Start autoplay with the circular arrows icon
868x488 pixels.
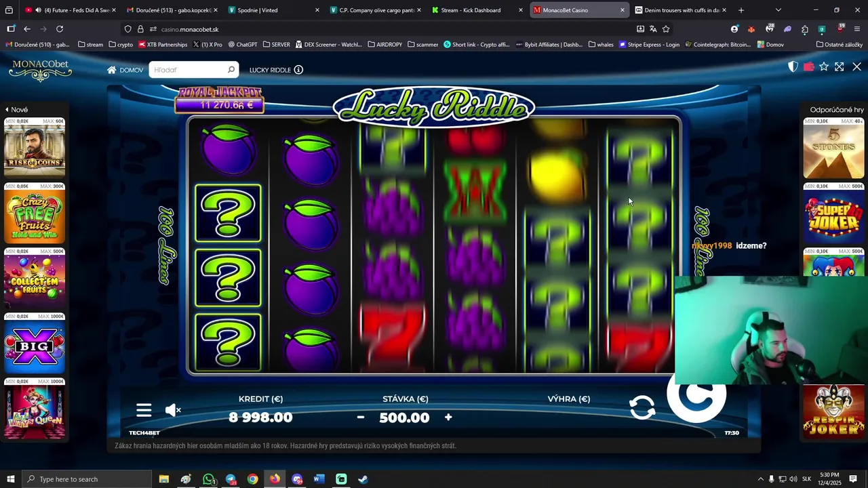[x=642, y=407]
